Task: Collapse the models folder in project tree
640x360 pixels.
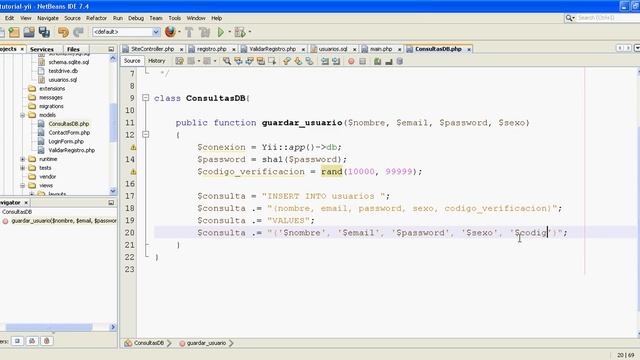Action: [x=23, y=115]
